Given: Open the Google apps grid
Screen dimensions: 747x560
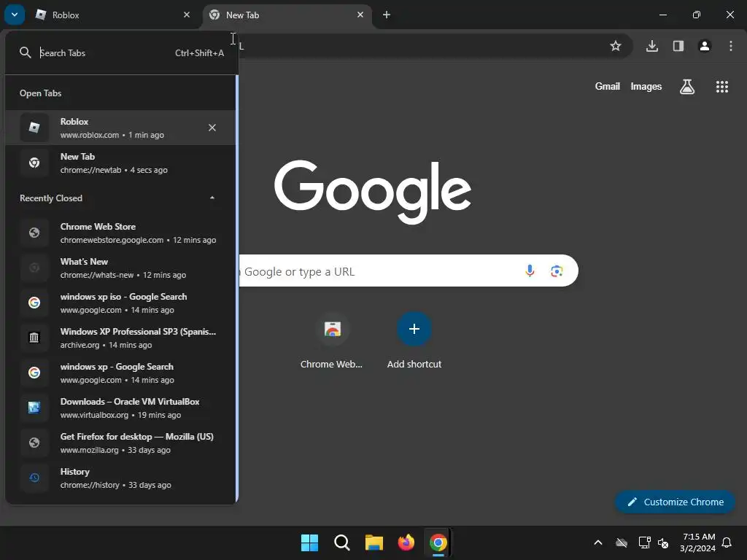Looking at the screenshot, I should pyautogui.click(x=722, y=87).
